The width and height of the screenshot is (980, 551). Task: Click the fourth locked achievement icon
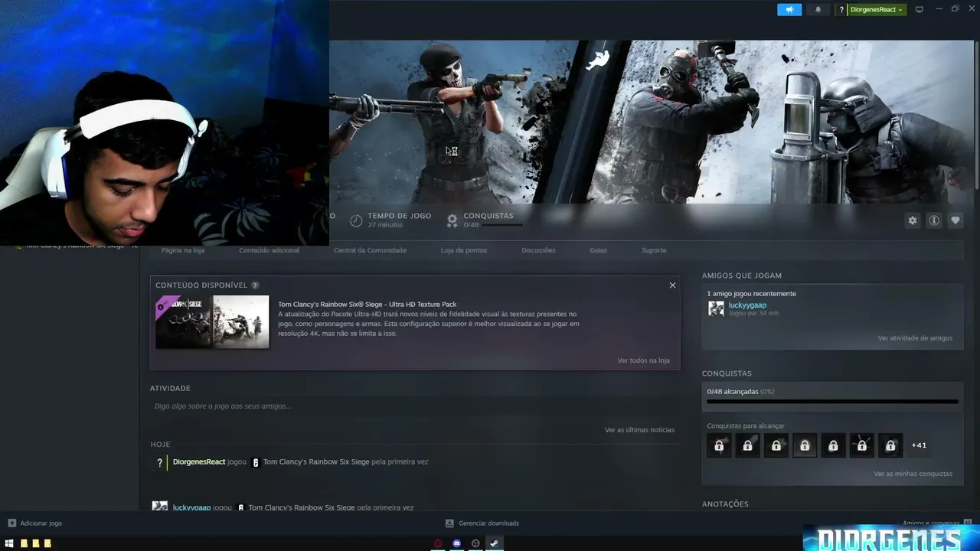(x=805, y=445)
